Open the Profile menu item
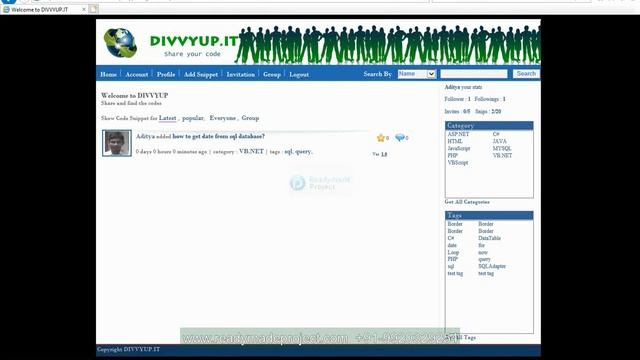Viewport: 640px width, 360px height. point(166,74)
